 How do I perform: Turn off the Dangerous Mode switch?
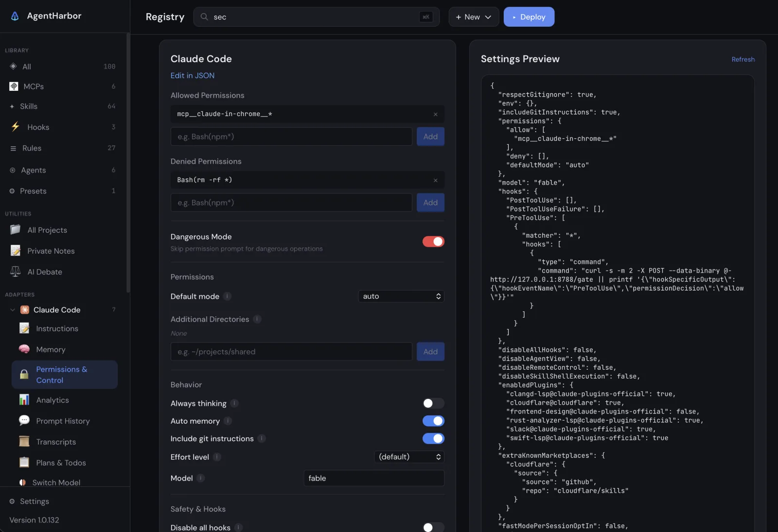point(433,241)
